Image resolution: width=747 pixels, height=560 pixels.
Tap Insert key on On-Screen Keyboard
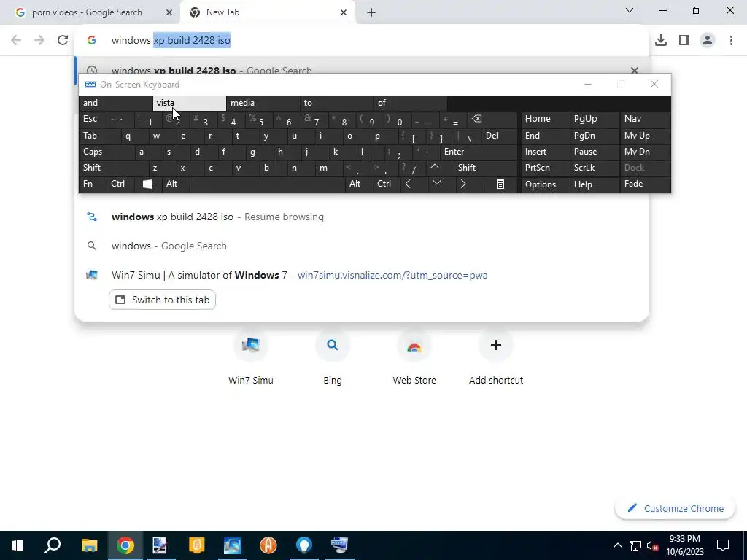[x=544, y=152]
